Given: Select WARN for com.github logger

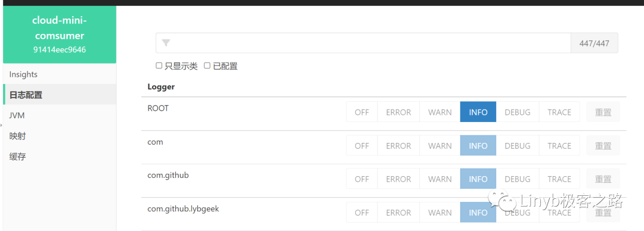Looking at the screenshot, I should click(439, 179).
